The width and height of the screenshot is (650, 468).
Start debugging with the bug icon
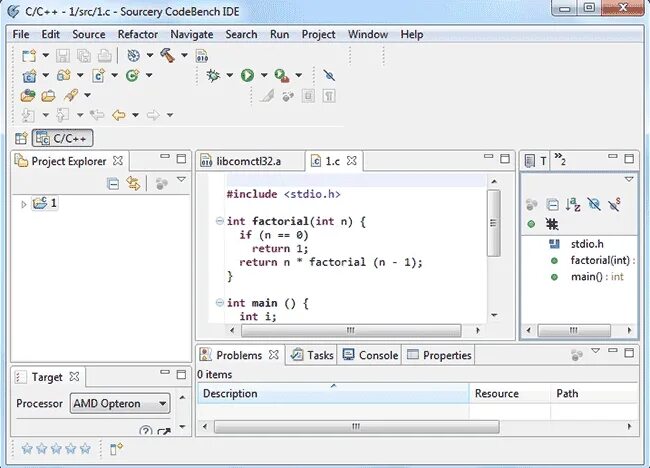(213, 75)
